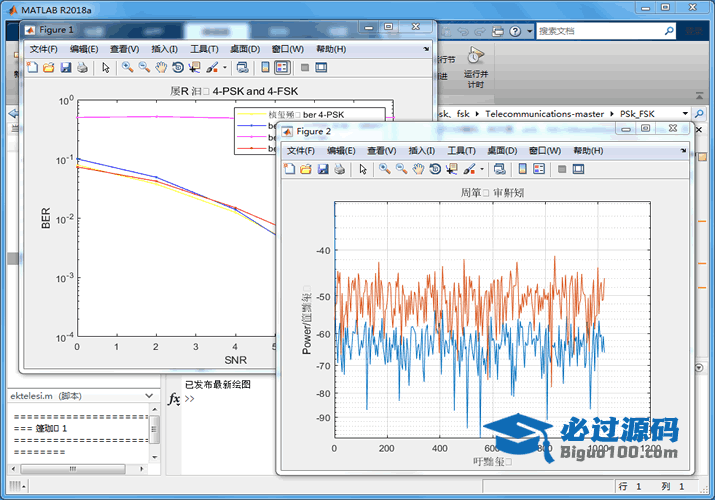715x500 pixels.
Task: Open 文件(F) menu in Figure 1
Action: click(44, 49)
